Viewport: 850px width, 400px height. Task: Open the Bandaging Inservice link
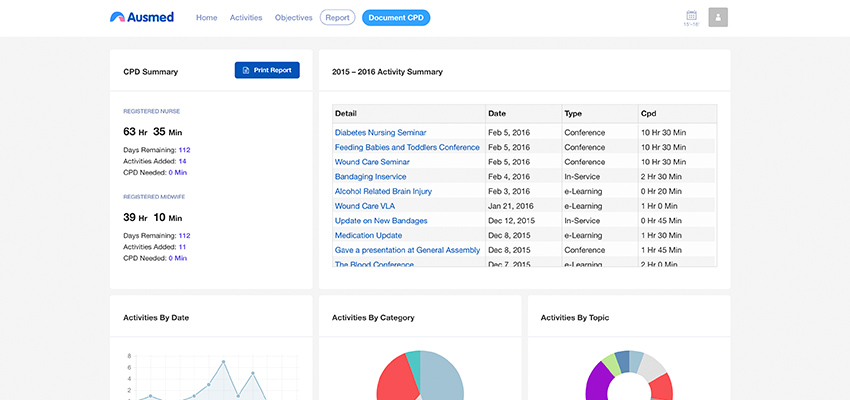tap(370, 177)
